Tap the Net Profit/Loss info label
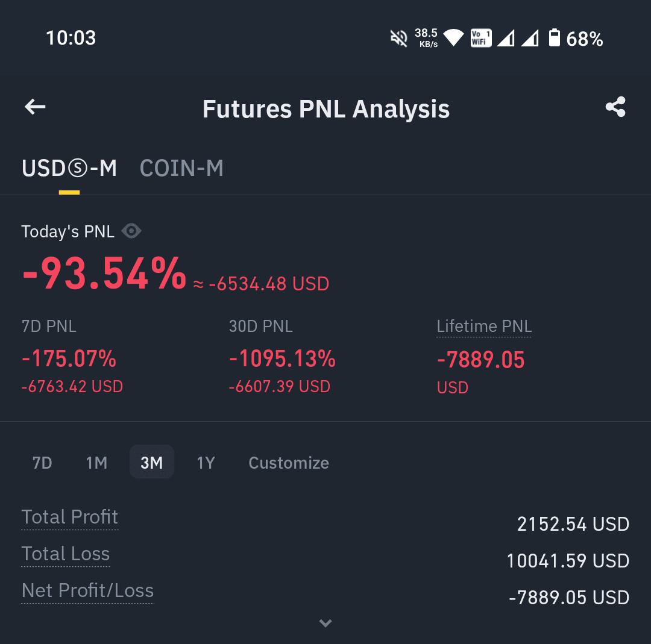Screen dimensions: 651x644 [x=87, y=591]
